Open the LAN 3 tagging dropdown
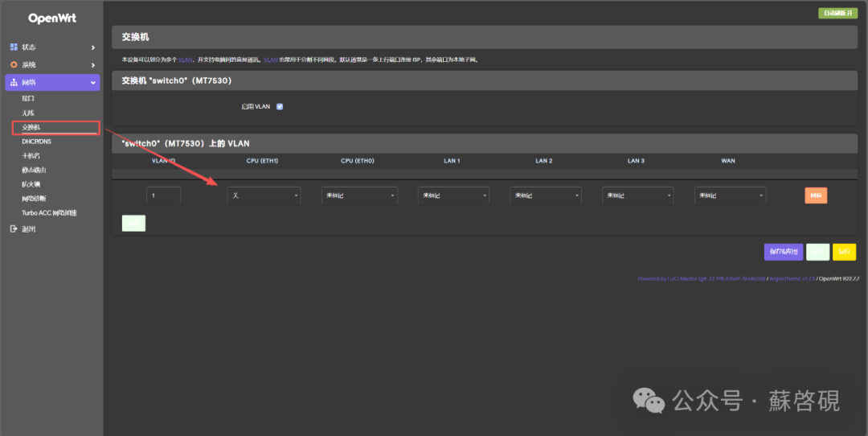The height and width of the screenshot is (436, 868). coord(637,195)
